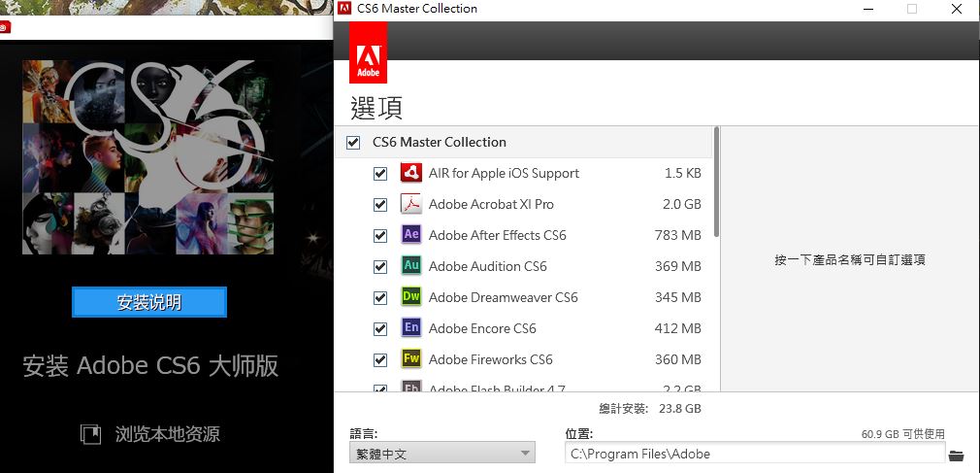Image resolution: width=980 pixels, height=473 pixels.
Task: Click the product list vertical scrollbar
Action: click(716, 185)
